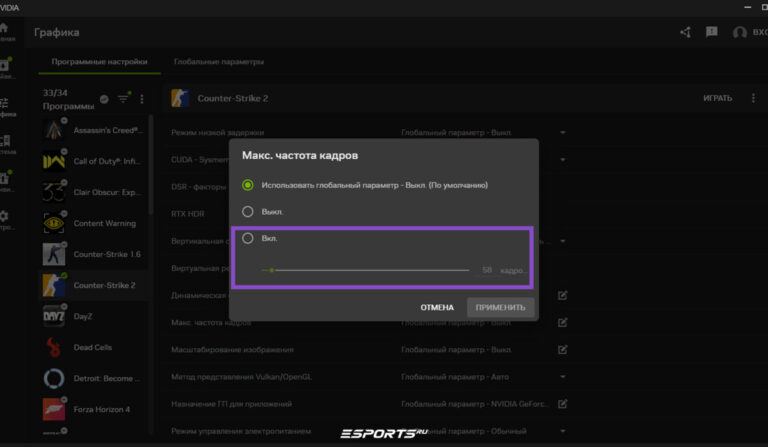
Task: Click 'Метод представления Vulkan/OpenGL' label
Action: 241,376
